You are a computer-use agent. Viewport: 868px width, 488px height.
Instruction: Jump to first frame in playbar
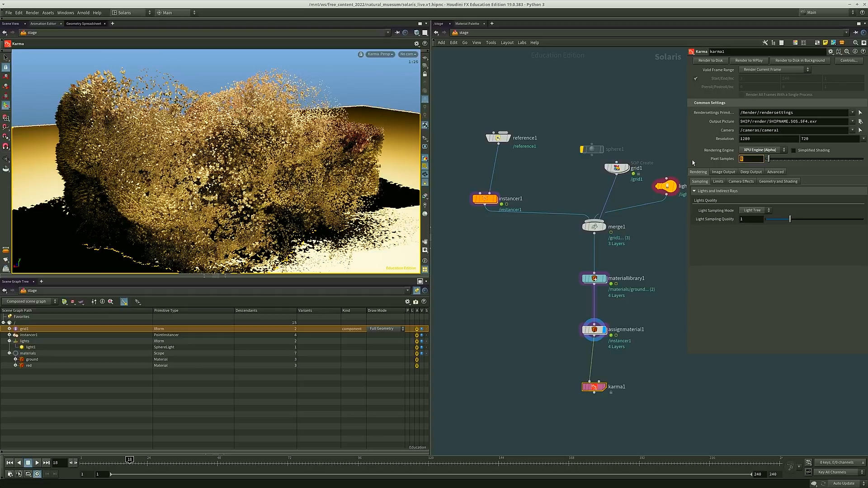[x=9, y=462]
